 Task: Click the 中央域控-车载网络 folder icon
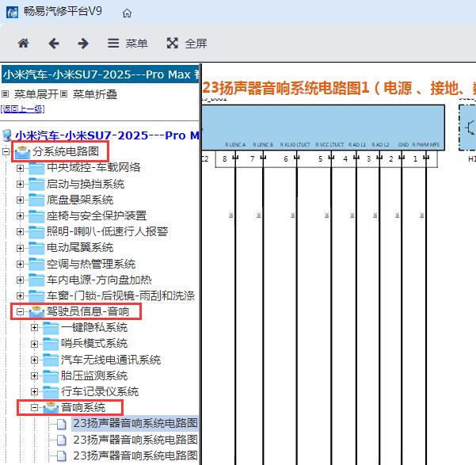[x=36, y=168]
